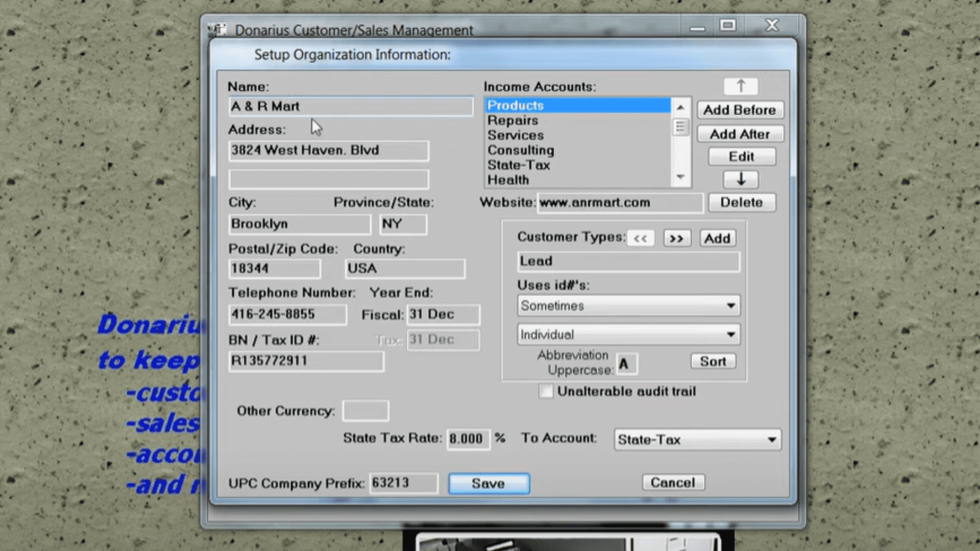The height and width of the screenshot is (551, 980).
Task: Maximize the Donarius window
Action: [728, 25]
